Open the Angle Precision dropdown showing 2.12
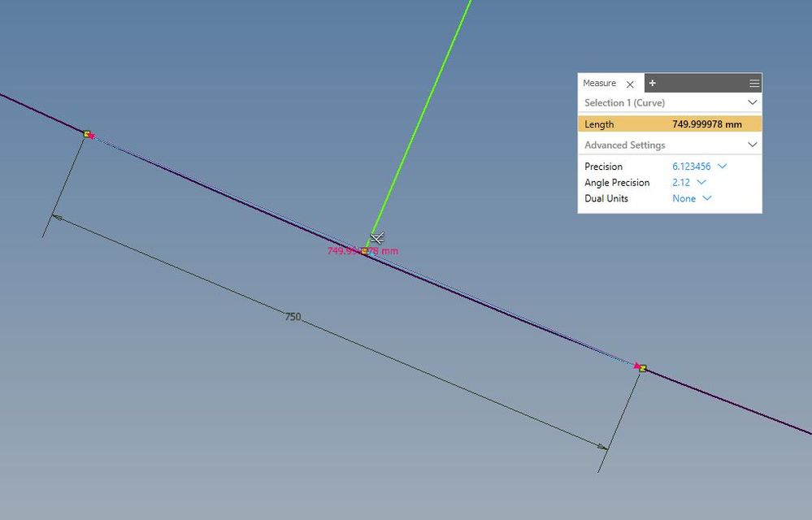The width and height of the screenshot is (812, 520). [x=688, y=182]
